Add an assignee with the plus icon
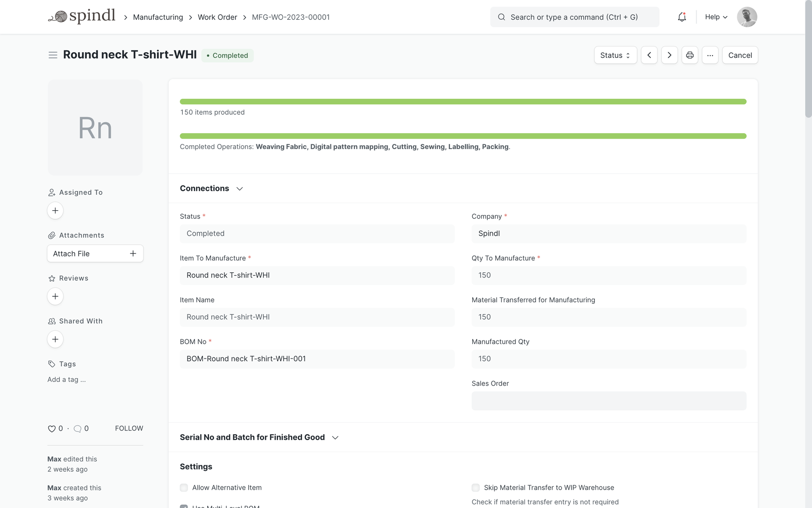812x508 pixels. click(x=55, y=210)
